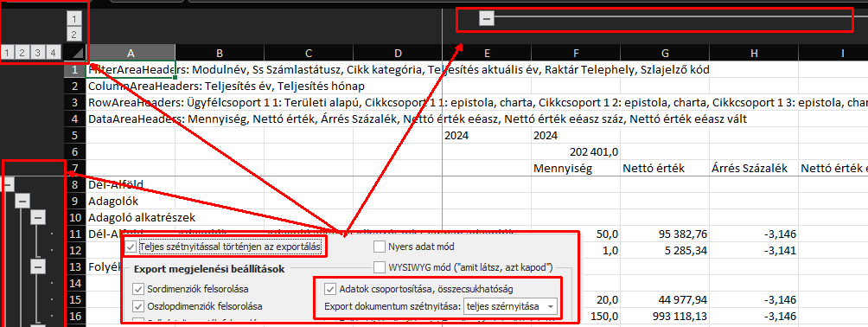Select column D header
This screenshot has height=327, width=868.
tap(398, 53)
